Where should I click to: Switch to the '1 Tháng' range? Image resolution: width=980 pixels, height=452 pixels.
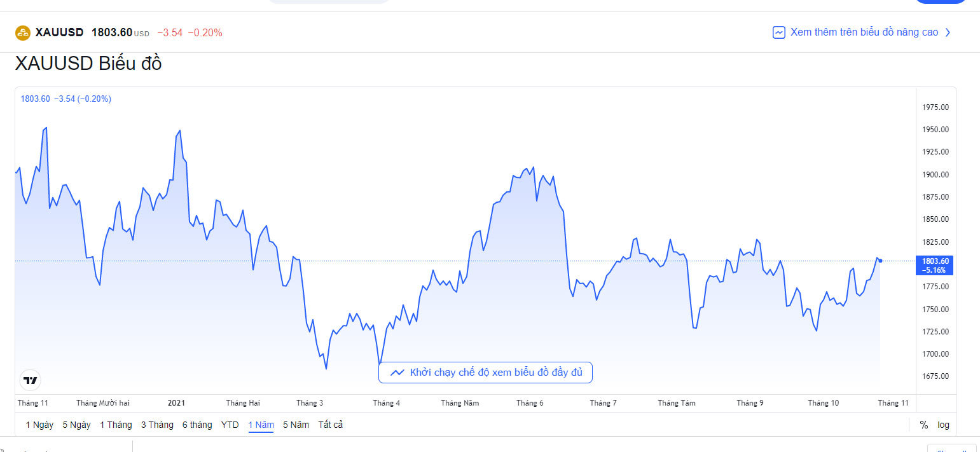click(x=116, y=425)
